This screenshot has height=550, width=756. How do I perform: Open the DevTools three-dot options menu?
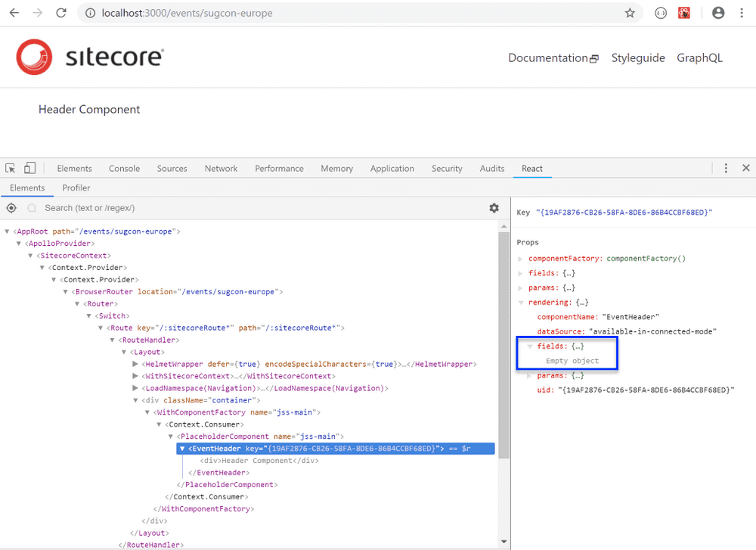click(x=726, y=168)
